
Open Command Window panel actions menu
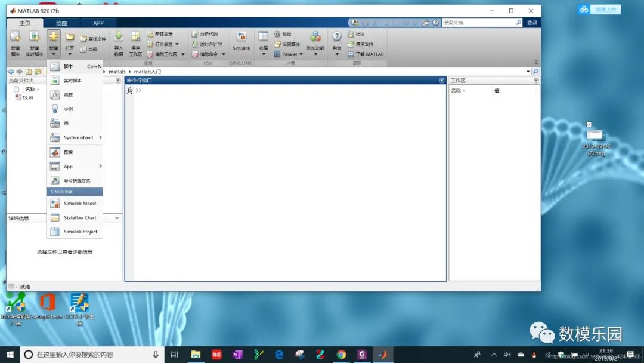442,81
